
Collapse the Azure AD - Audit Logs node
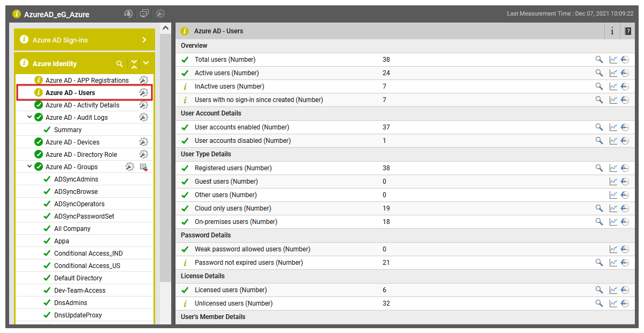[x=30, y=117]
